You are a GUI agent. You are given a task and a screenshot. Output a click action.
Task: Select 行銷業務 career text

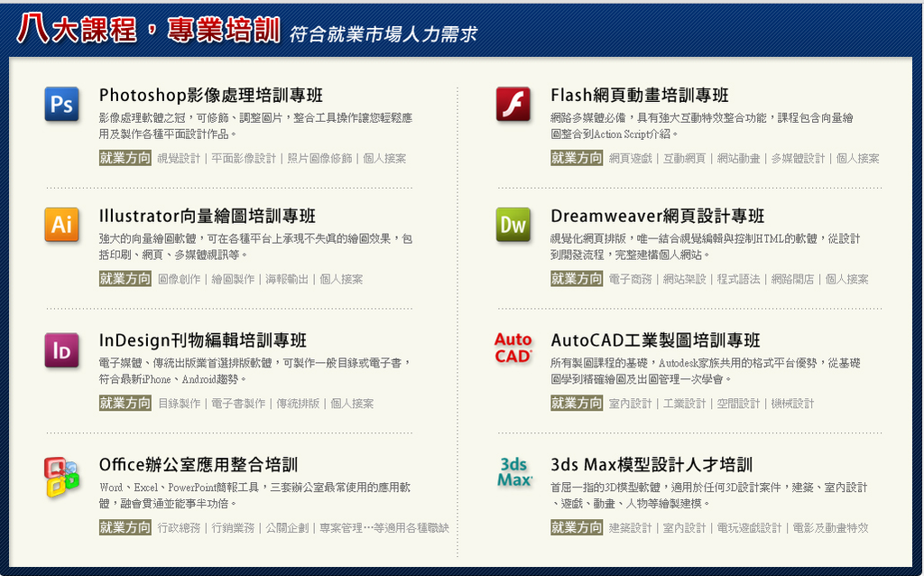234,528
